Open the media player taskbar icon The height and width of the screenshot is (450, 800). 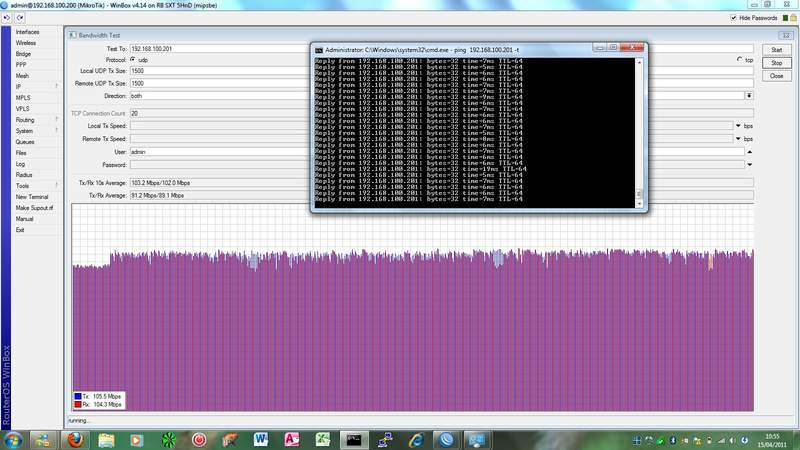[137, 440]
